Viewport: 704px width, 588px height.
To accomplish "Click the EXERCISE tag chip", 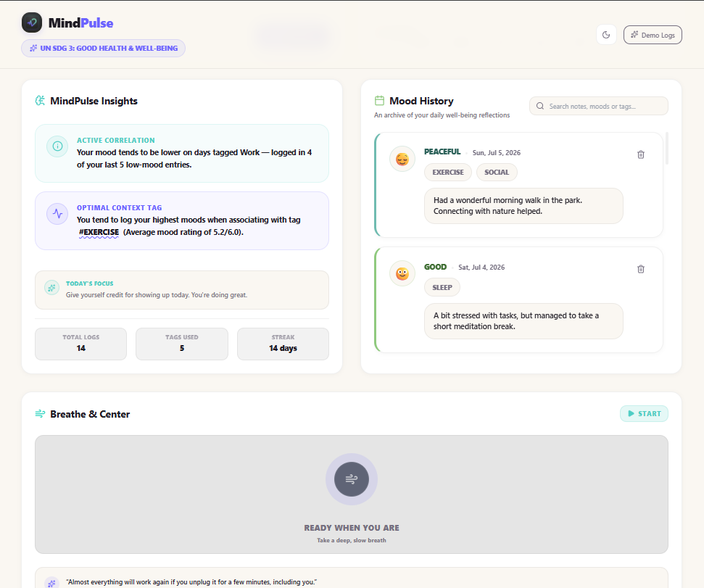I will 448,173.
